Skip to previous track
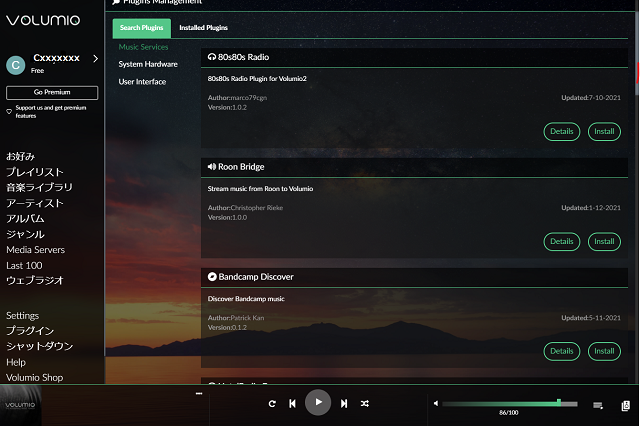Screen dimensions: 640x426 (292, 404)
